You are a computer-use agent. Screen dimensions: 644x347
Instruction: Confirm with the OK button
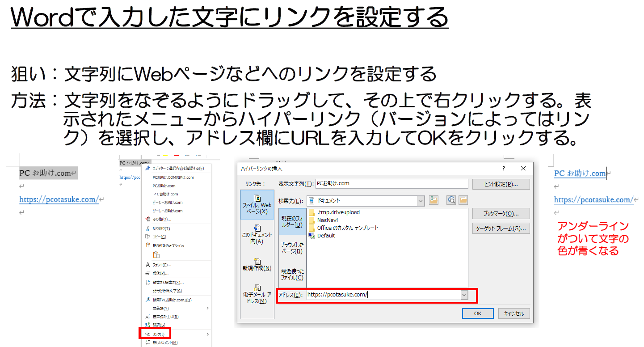tap(478, 313)
